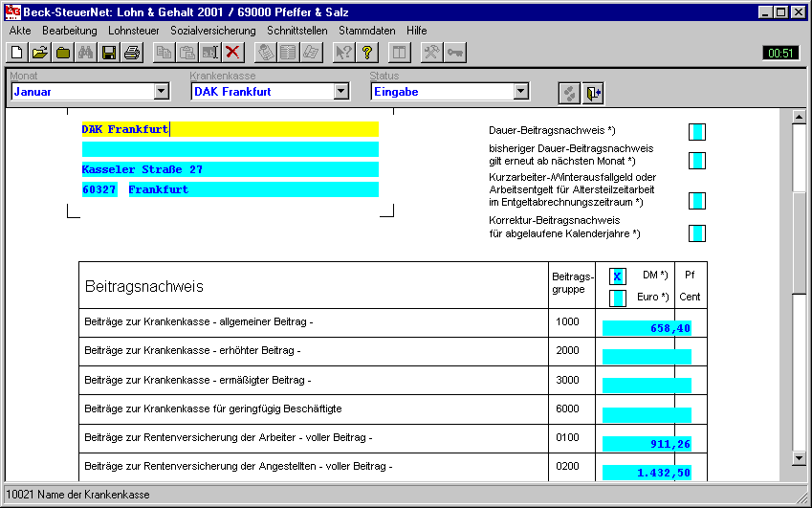
Task: Click the Open folder toolbar icon
Action: pos(40,53)
